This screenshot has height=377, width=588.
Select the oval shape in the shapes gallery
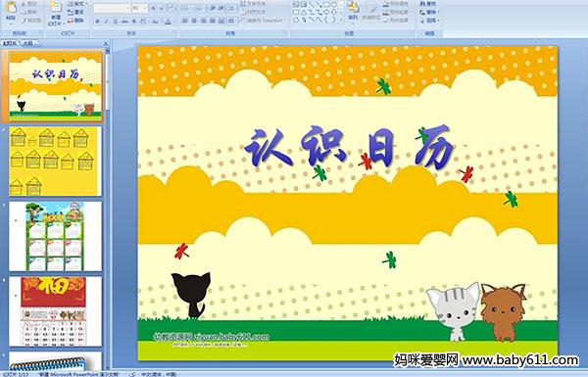point(334,5)
